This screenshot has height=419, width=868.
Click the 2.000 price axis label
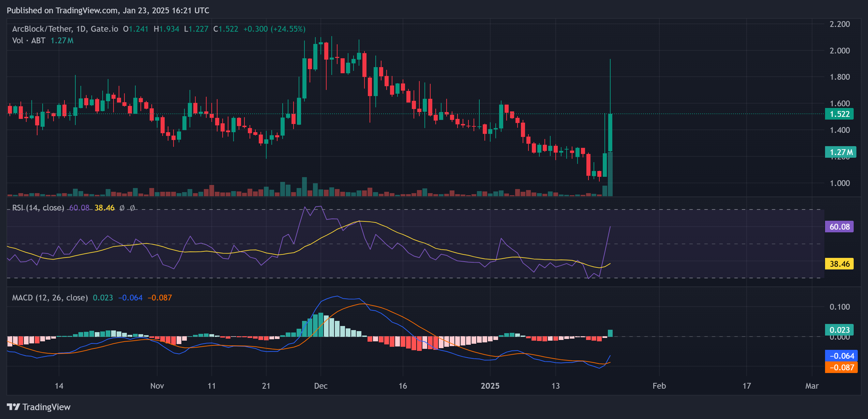[839, 51]
